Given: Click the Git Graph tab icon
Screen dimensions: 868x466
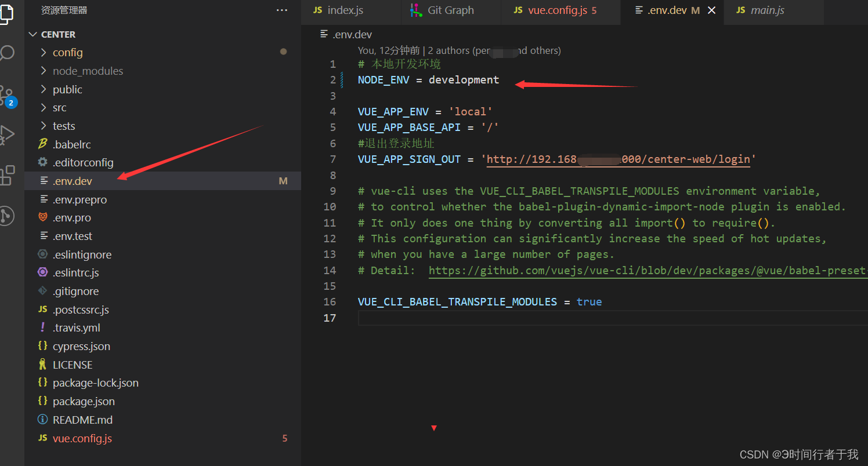Looking at the screenshot, I should pos(416,10).
